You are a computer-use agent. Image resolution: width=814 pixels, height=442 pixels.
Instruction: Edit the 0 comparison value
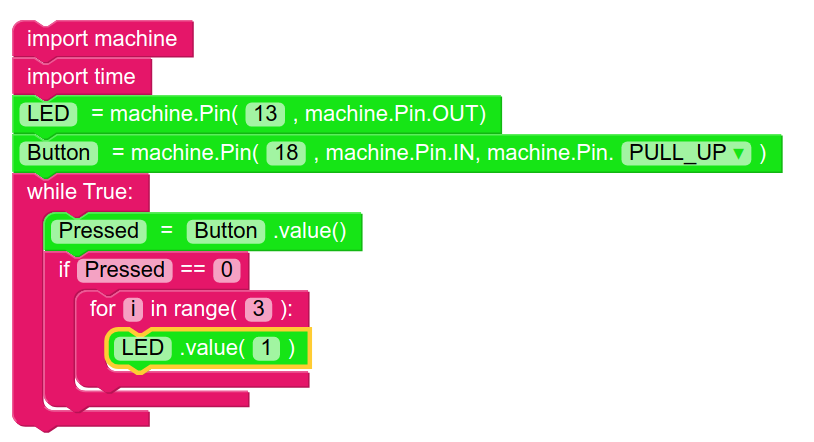[229, 270]
